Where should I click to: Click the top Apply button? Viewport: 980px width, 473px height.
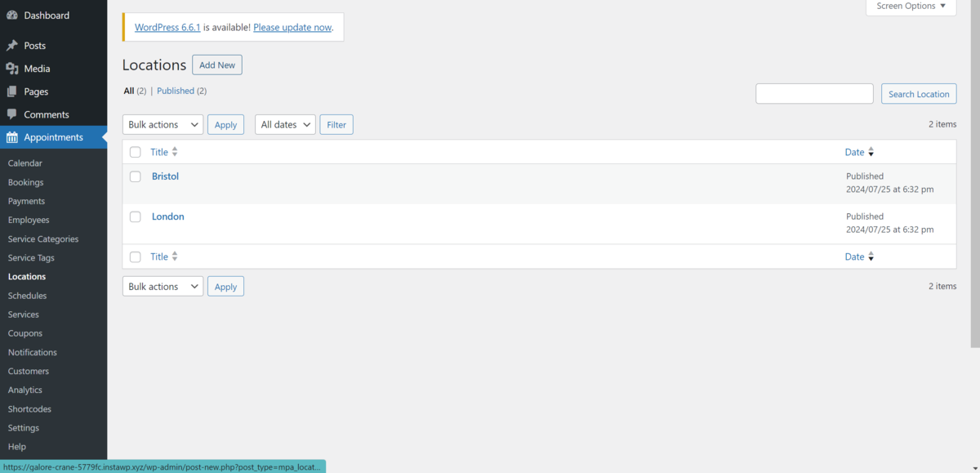(x=225, y=125)
